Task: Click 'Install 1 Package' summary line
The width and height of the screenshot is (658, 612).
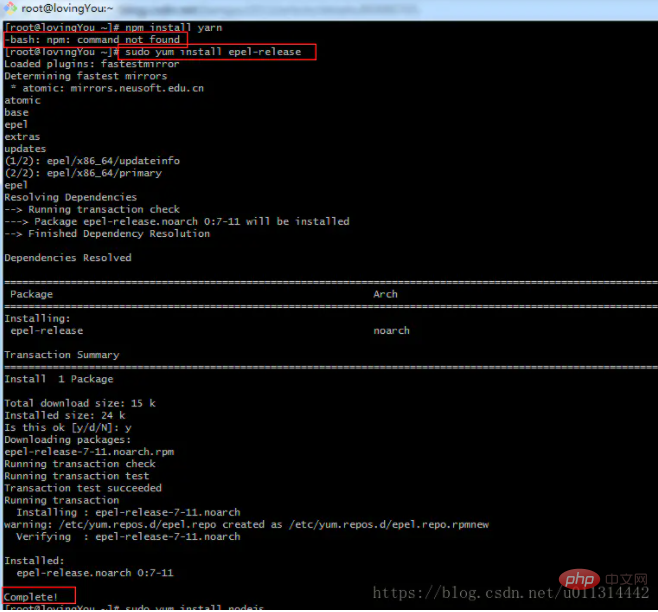Action: coord(59,379)
